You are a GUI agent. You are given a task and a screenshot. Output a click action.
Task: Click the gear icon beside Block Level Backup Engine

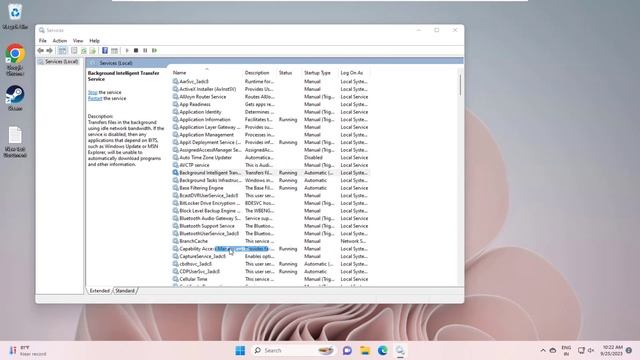point(176,211)
